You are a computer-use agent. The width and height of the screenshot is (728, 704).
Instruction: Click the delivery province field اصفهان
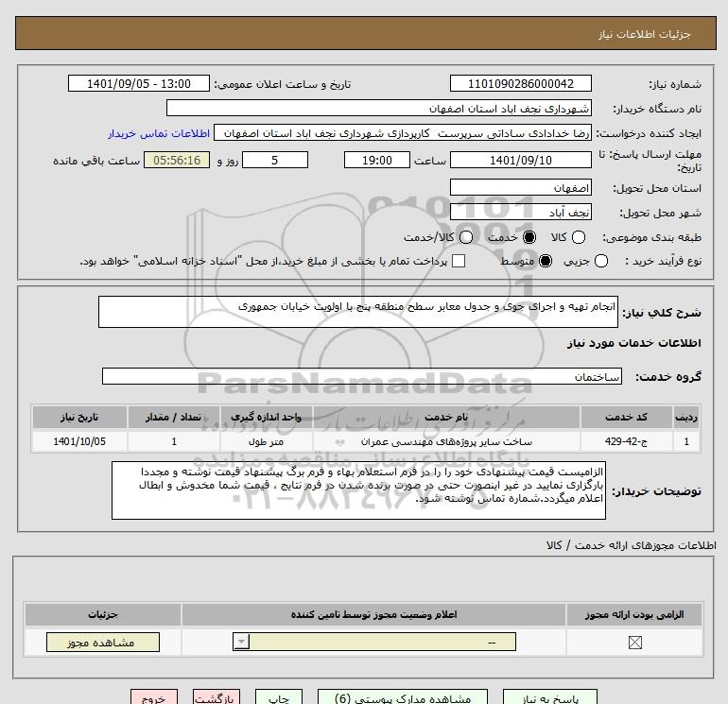pos(520,187)
